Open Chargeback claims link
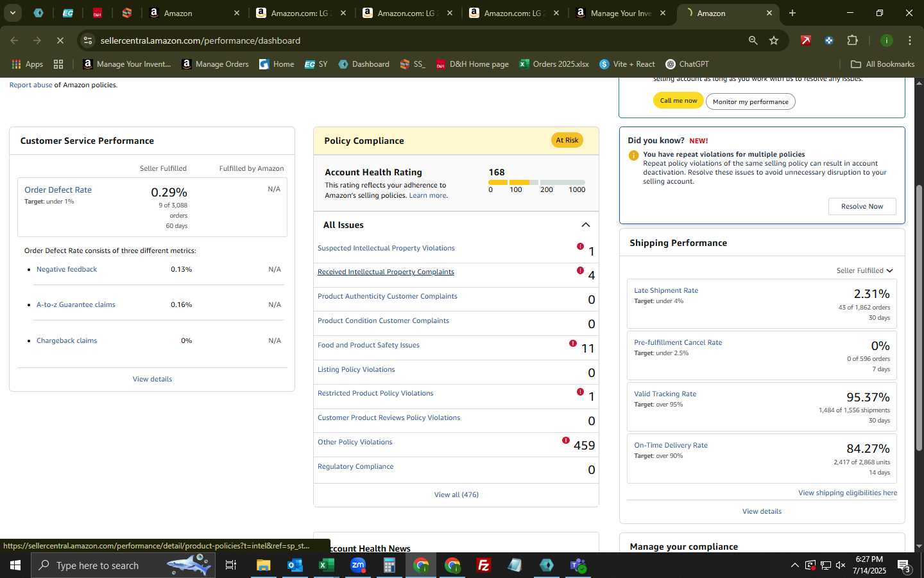924x578 pixels. click(67, 341)
